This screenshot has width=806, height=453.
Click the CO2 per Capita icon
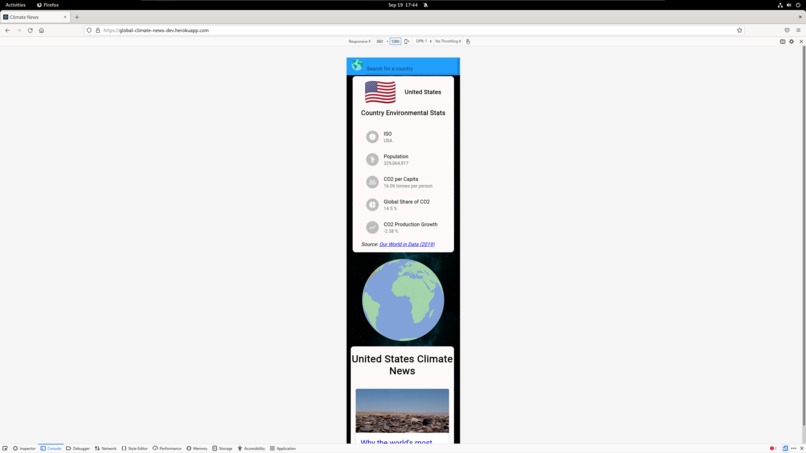(x=372, y=182)
